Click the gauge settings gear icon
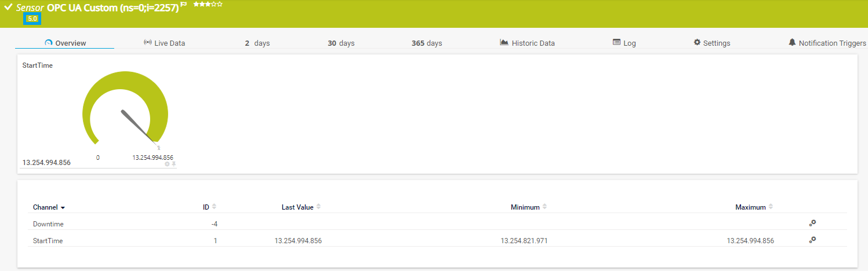This screenshot has width=868, height=271. coord(167,164)
